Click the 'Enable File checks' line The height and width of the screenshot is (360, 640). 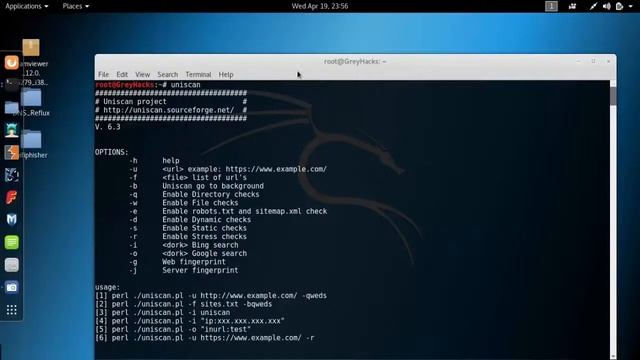(200, 203)
